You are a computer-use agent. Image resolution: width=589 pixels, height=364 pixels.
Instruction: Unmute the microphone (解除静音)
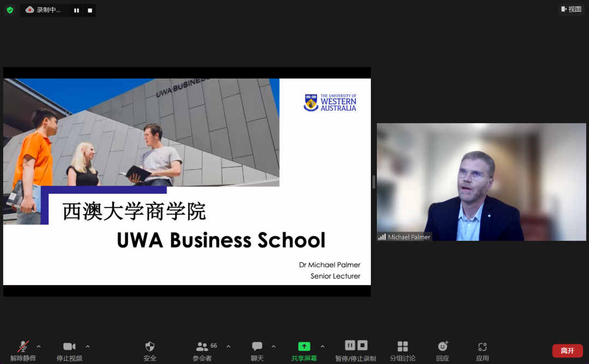(x=23, y=350)
